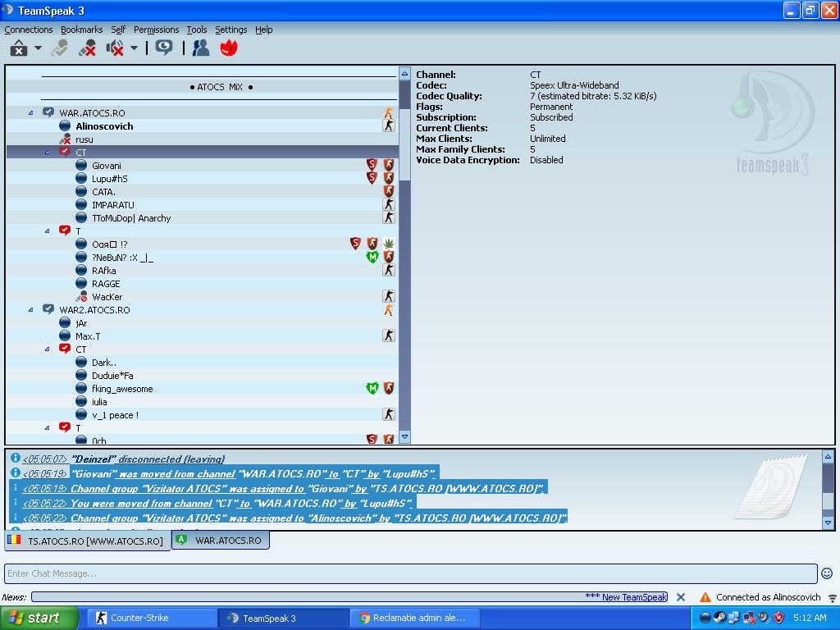This screenshot has height=630, width=840.
Task: Toggle Mute Speakers in the toolbar
Action: pyautogui.click(x=115, y=48)
